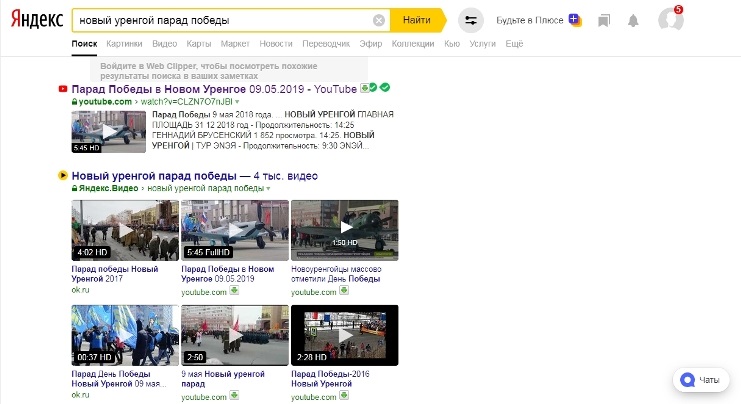Play the 2:50 video thumbnail

coord(235,335)
